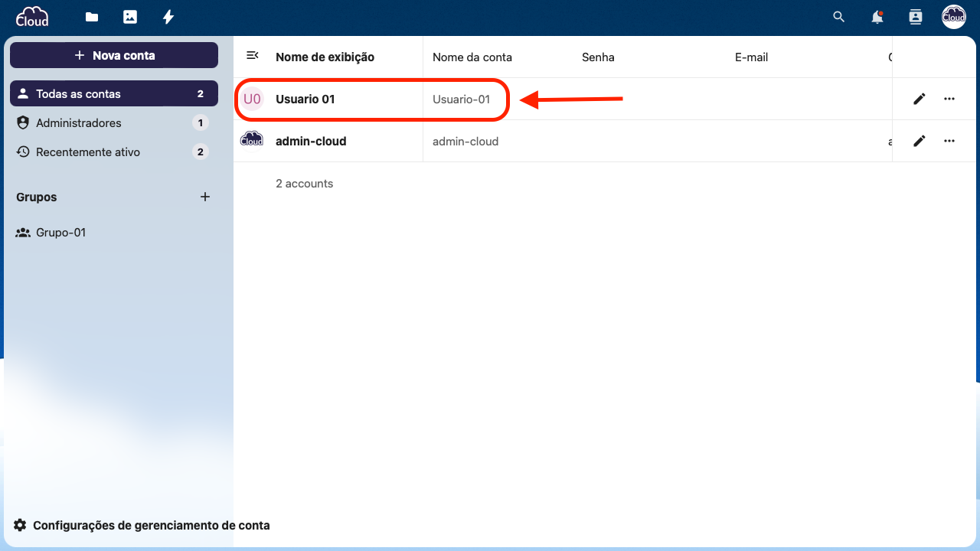This screenshot has width=980, height=551.
Task: Add a new group with the plus icon
Action: pyautogui.click(x=205, y=197)
